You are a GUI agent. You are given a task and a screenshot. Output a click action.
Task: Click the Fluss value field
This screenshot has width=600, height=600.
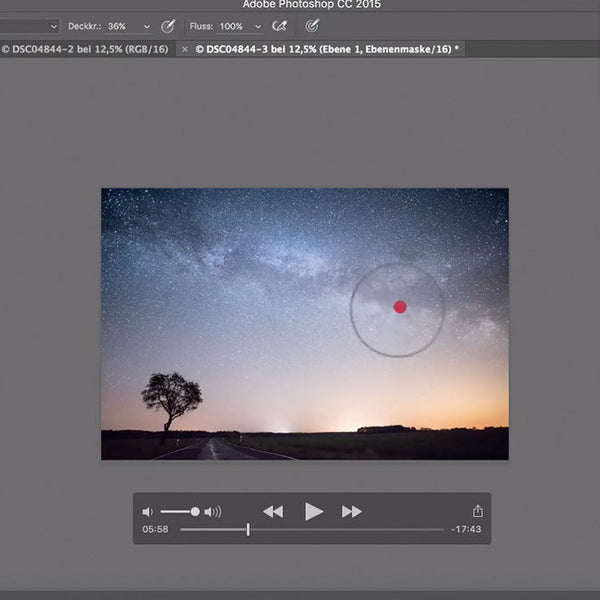[232, 26]
